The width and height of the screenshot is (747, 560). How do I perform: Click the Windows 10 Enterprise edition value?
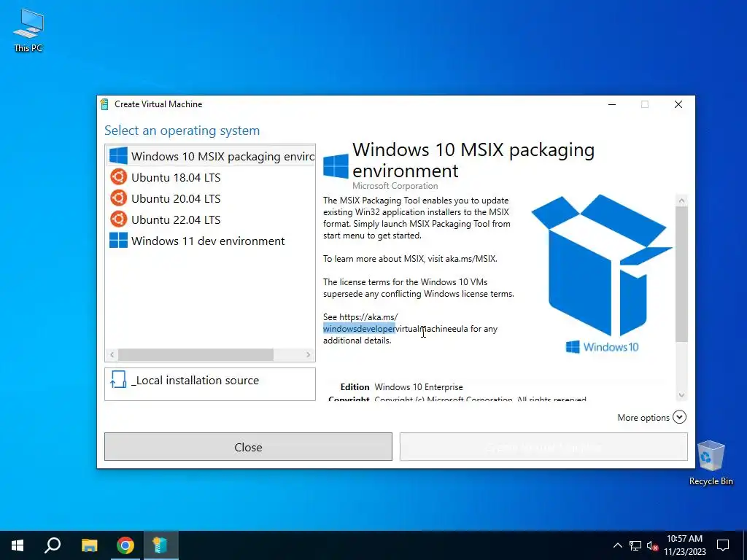[x=419, y=387]
